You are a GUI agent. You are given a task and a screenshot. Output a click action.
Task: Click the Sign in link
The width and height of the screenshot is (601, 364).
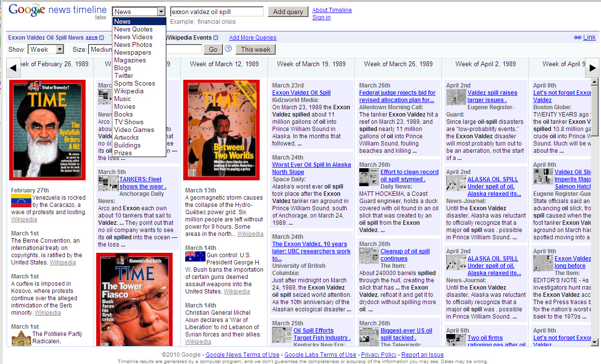pos(322,17)
